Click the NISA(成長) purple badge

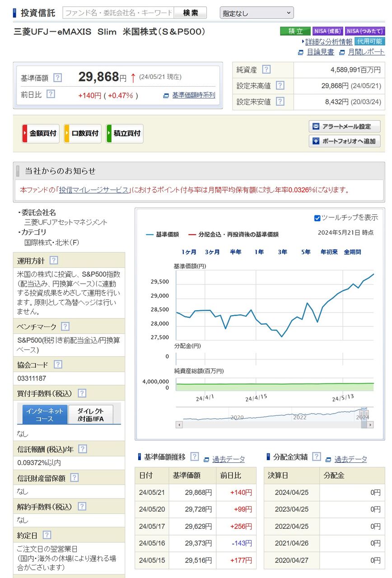coord(328,31)
